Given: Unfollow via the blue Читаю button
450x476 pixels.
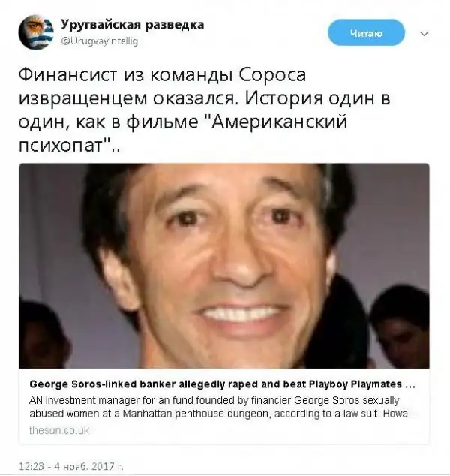Looking at the screenshot, I should (366, 32).
